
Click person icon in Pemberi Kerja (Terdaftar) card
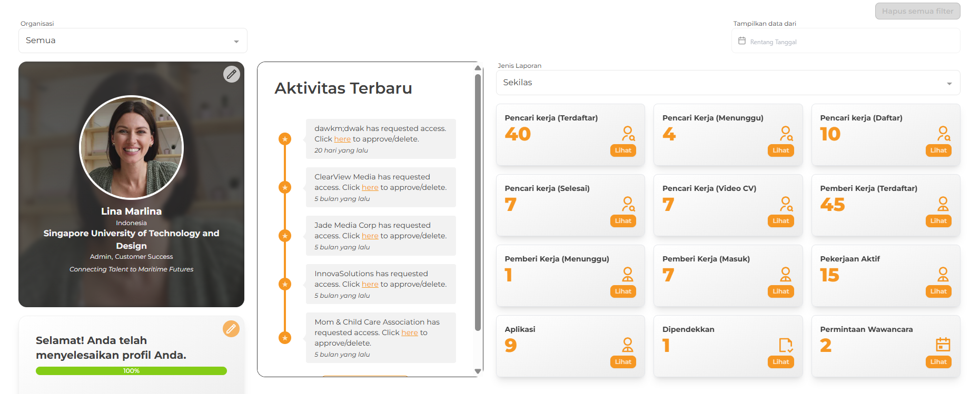943,204
